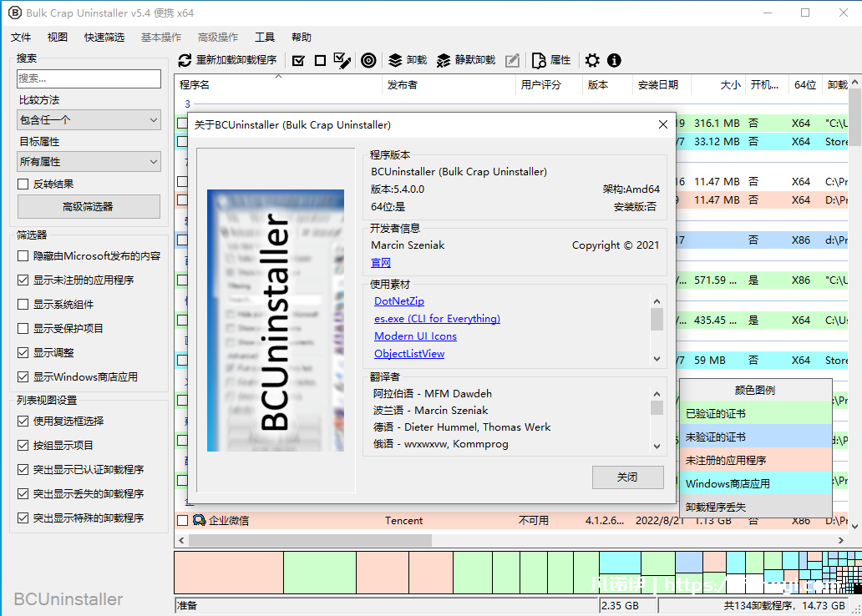Screen dimensions: 862x616
Task: Click 已验证的证书 green legend swatch
Action: coord(756,413)
